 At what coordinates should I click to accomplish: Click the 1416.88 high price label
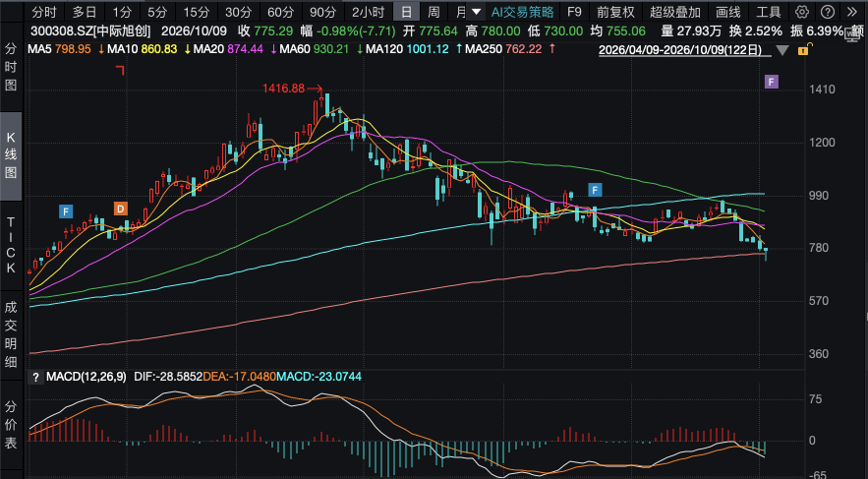283,89
